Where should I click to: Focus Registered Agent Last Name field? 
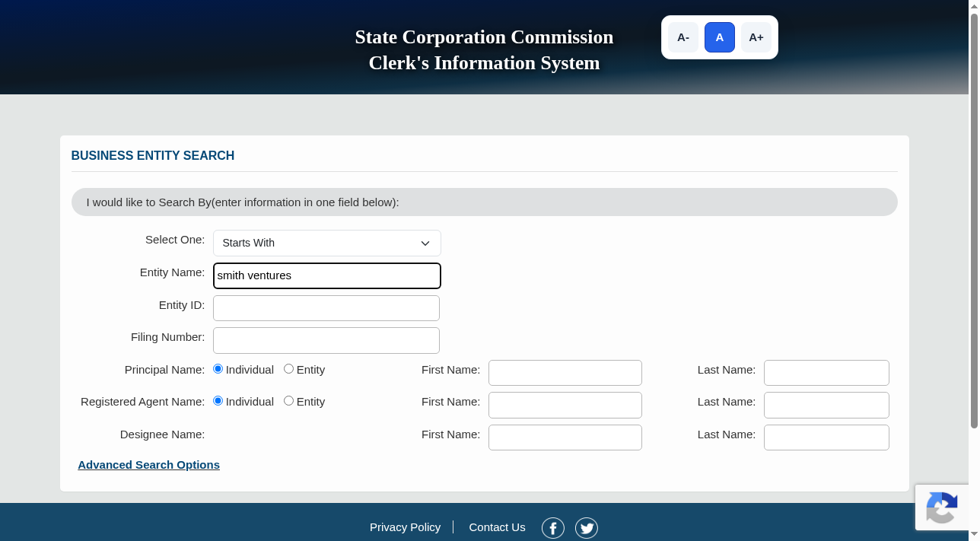pos(826,405)
